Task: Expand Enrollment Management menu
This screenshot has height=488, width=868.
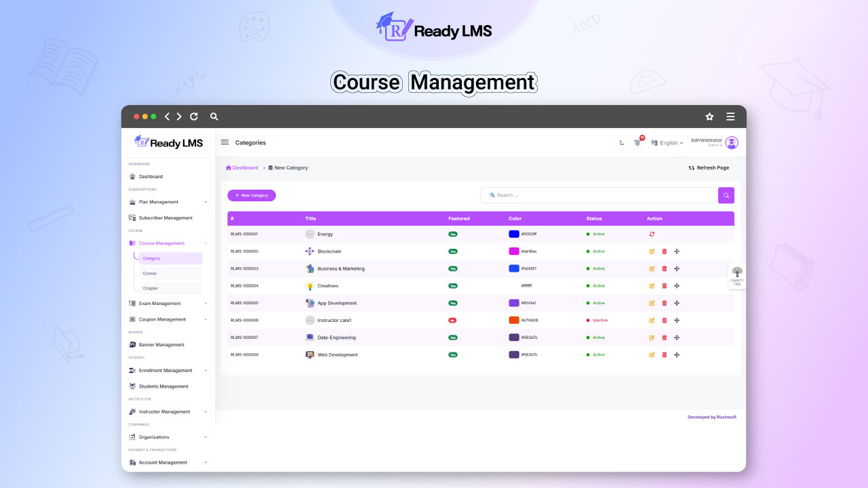Action: coord(168,371)
